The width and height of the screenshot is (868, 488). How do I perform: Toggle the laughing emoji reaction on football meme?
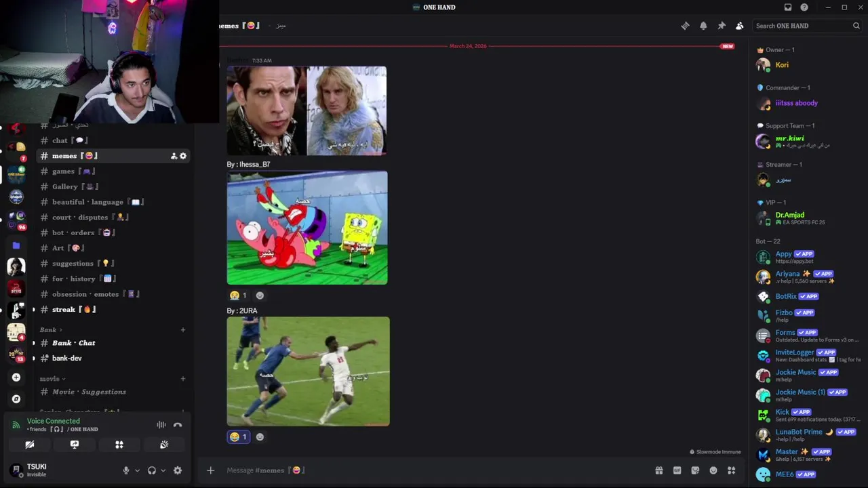tap(238, 437)
